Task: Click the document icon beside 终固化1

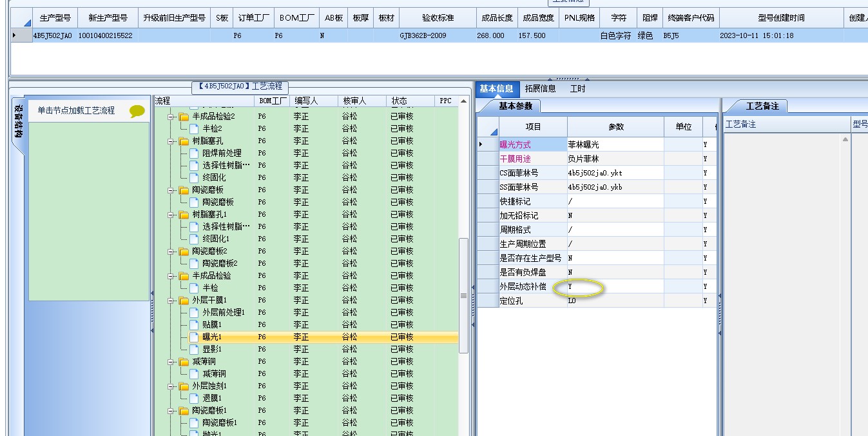Action: 194,239
